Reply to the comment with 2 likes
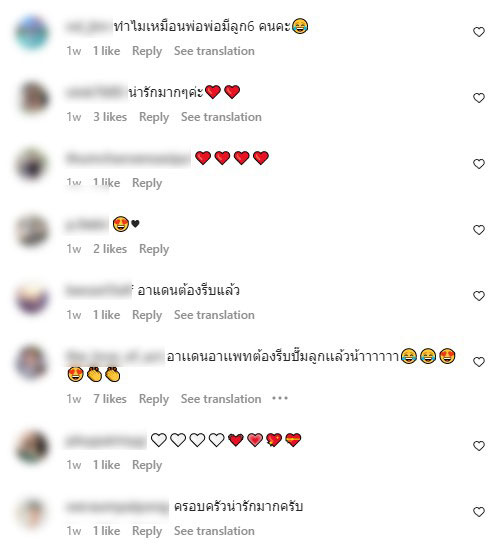This screenshot has height=553, width=494. click(154, 249)
